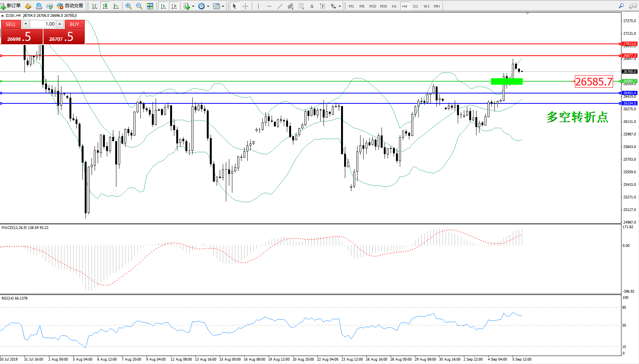
Task: Switch to the M15 timeframe
Action: [372, 6]
